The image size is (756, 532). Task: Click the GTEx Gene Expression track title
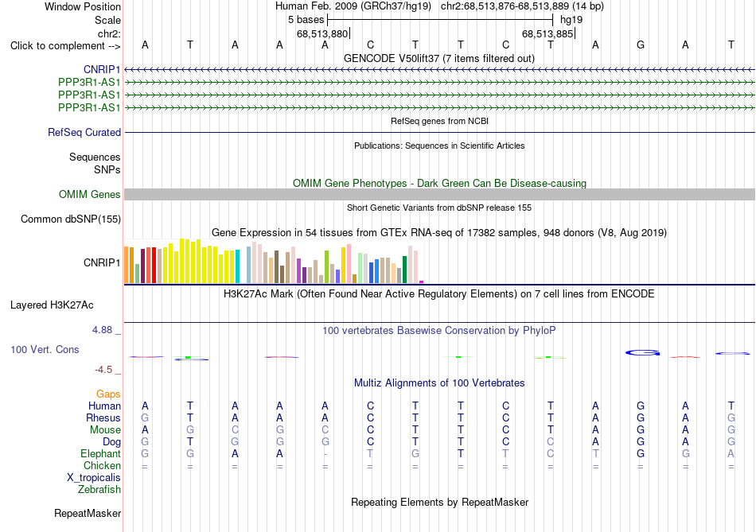[439, 233]
